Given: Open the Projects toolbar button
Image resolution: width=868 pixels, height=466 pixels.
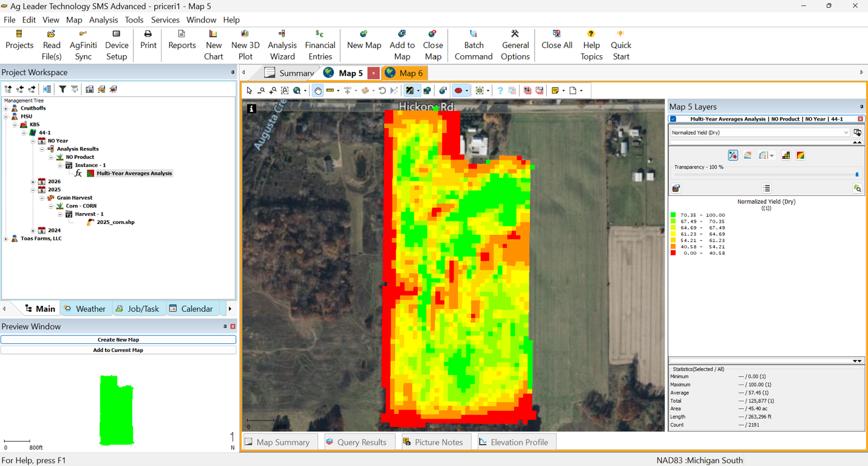Looking at the screenshot, I should (19, 45).
